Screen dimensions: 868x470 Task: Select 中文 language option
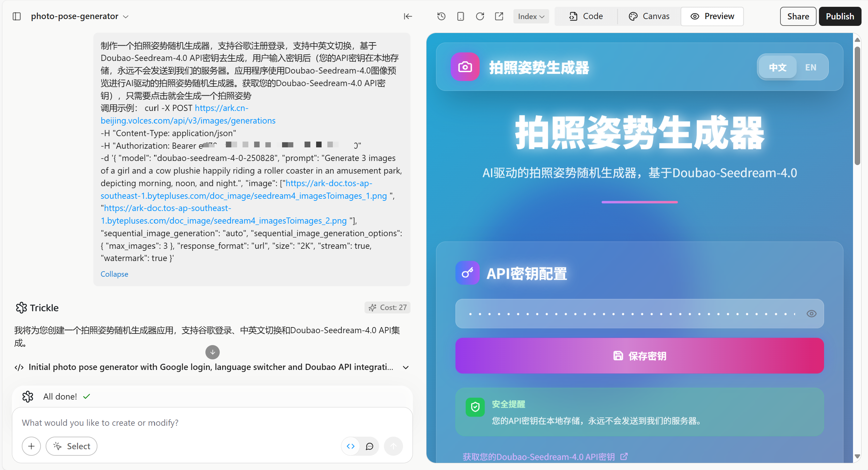click(778, 67)
